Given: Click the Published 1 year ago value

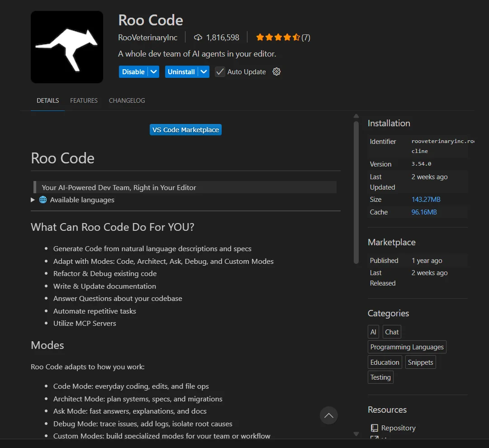Looking at the screenshot, I should coord(427,261).
